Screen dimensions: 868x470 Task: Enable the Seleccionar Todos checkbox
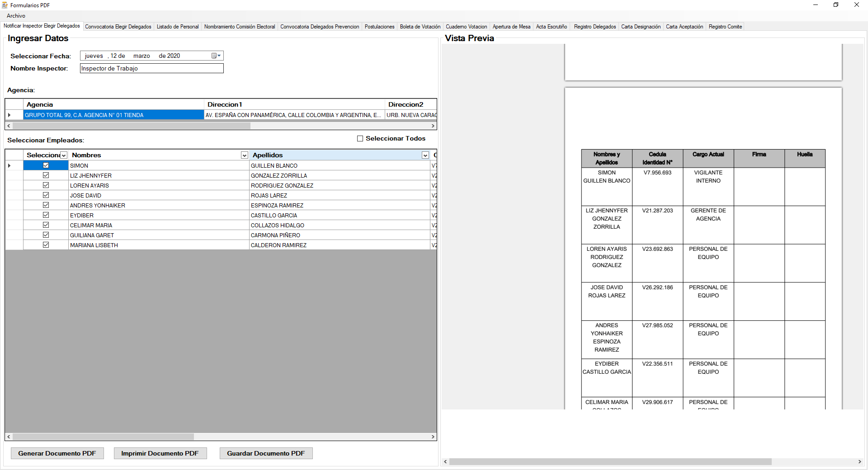point(360,138)
